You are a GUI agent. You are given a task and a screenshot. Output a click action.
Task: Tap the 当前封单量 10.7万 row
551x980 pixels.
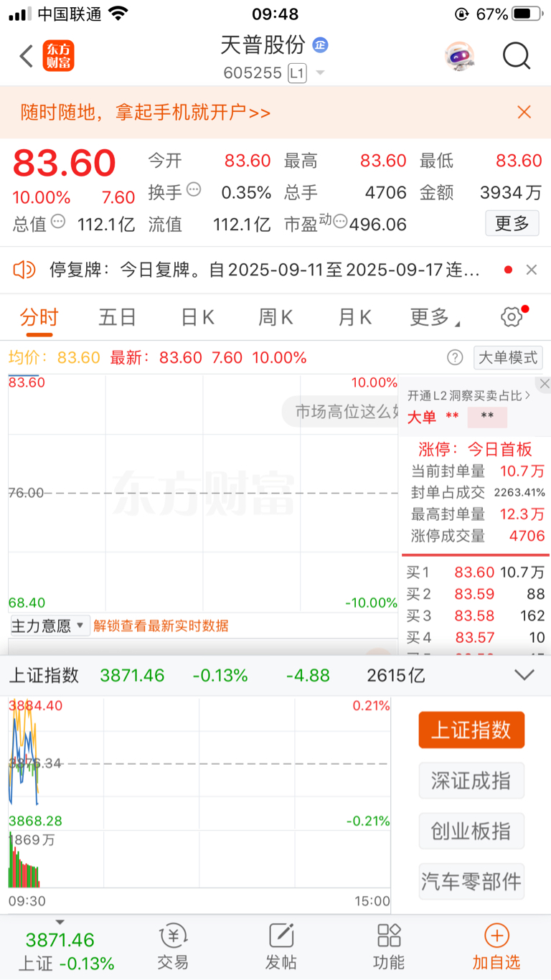477,471
